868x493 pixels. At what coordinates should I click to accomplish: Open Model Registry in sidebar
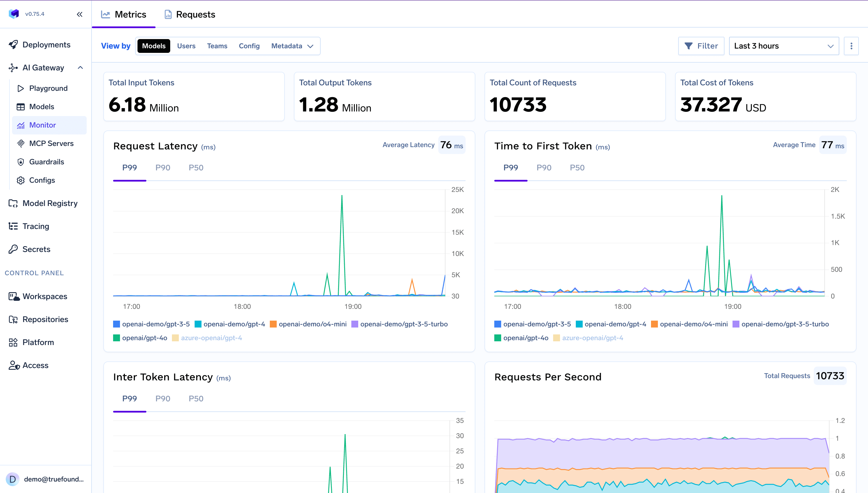click(50, 203)
